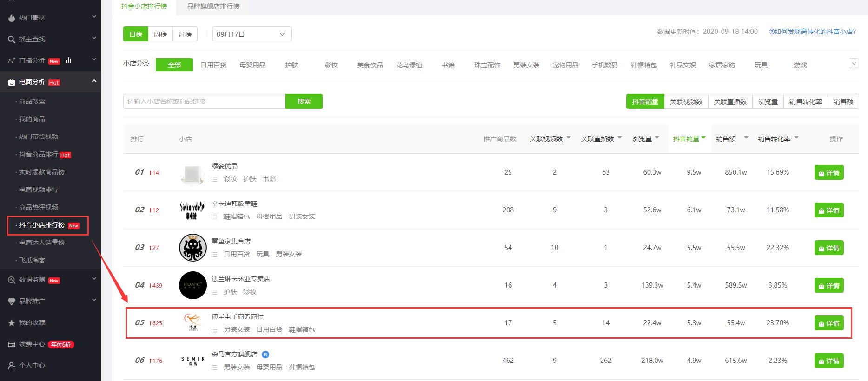The image size is (868, 381).
Task: Open the 抖音小店排行榜 tab
Action: 144,7
